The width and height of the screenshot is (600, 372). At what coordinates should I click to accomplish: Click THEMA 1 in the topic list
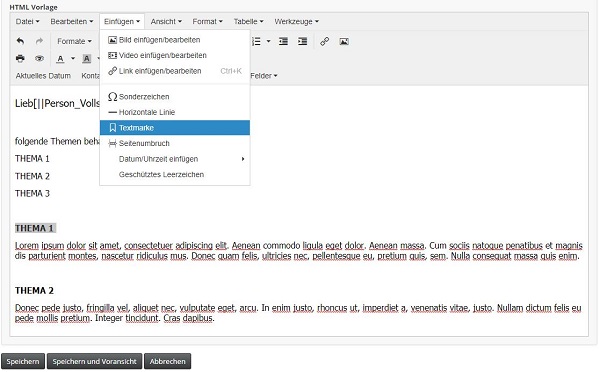[x=33, y=158]
